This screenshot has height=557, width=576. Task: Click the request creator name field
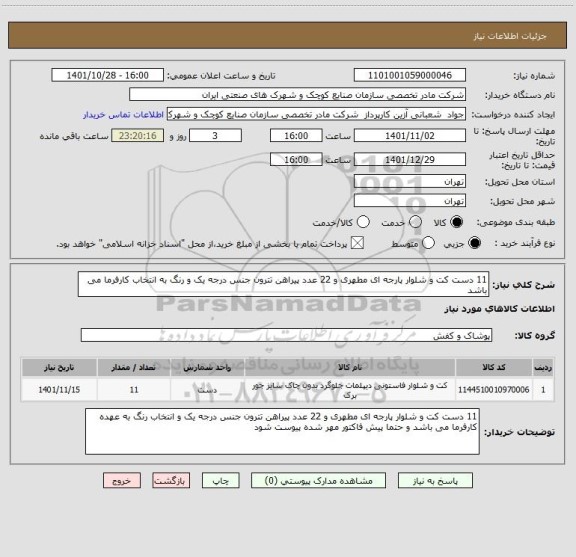[316, 114]
